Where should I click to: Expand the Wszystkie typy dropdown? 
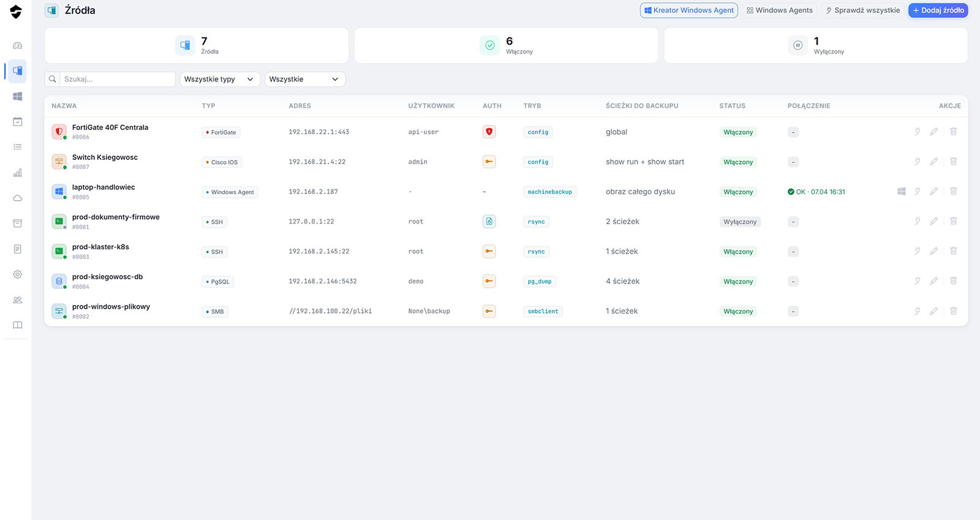pos(220,79)
